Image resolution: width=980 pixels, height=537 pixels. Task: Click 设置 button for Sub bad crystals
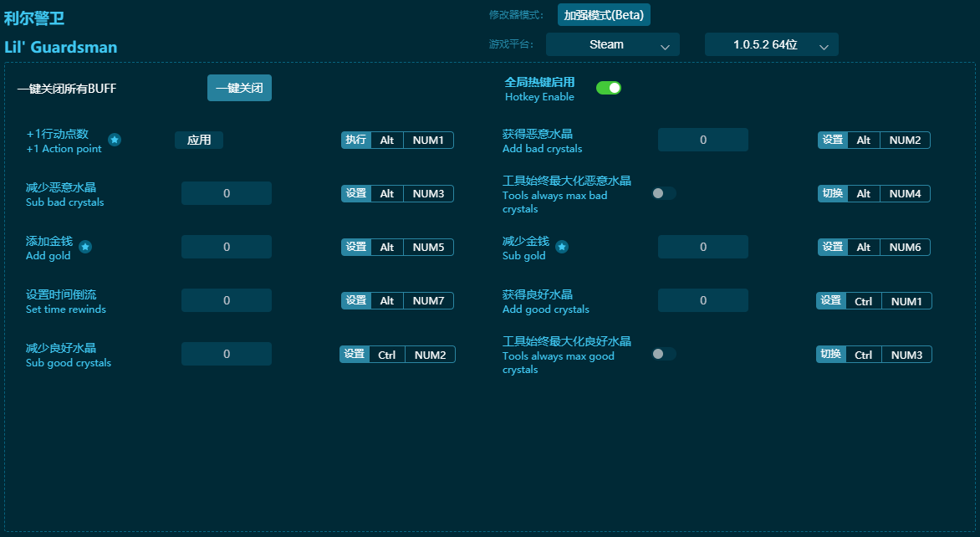356,194
